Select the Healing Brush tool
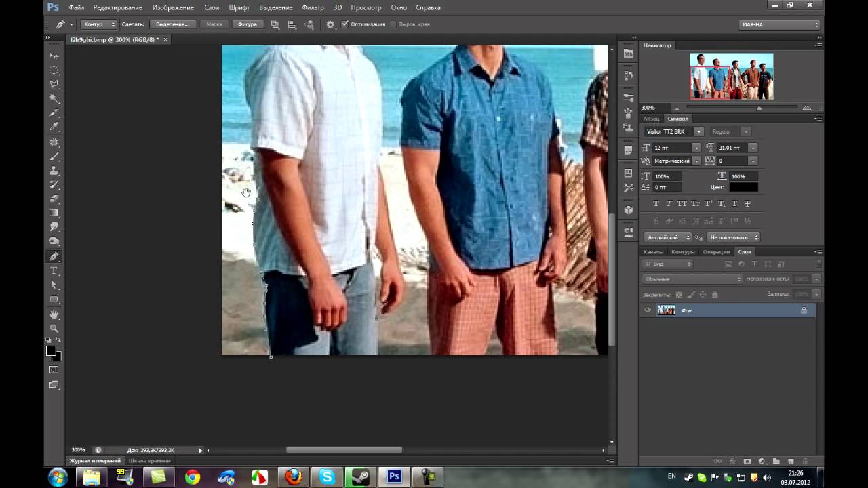Viewport: 868px width, 488px height. point(54,142)
